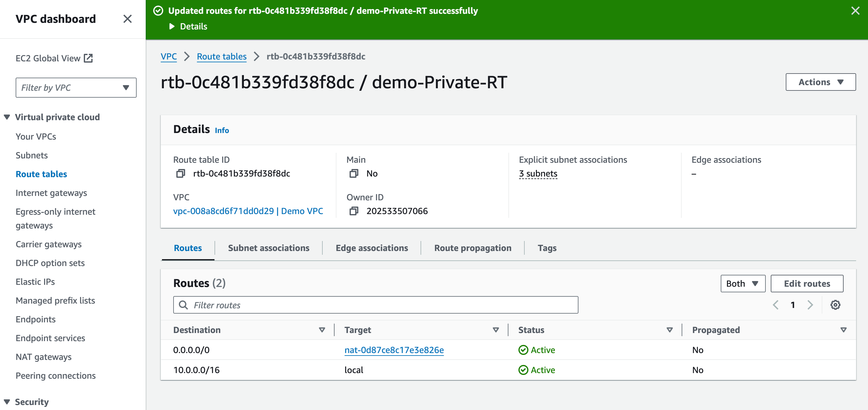Screen dimensions: 868x410
Task: Dismiss the green success banner
Action: (855, 11)
